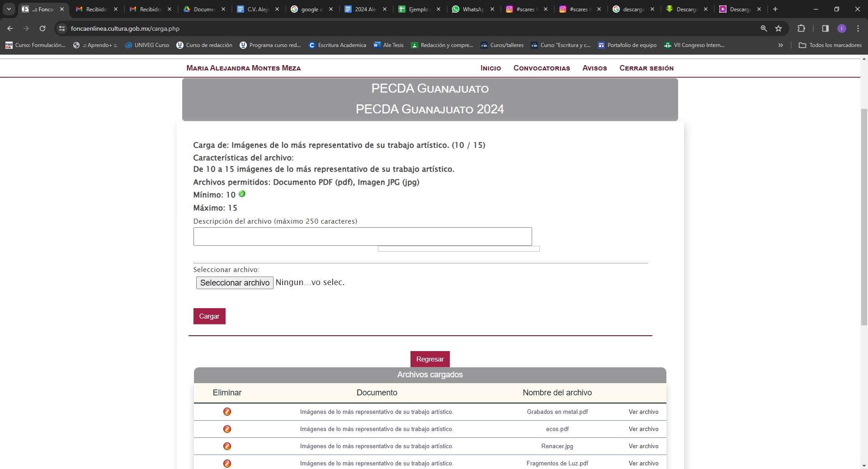This screenshot has width=868, height=469.
Task: Toggle the browser side panel
Action: tap(825, 28)
